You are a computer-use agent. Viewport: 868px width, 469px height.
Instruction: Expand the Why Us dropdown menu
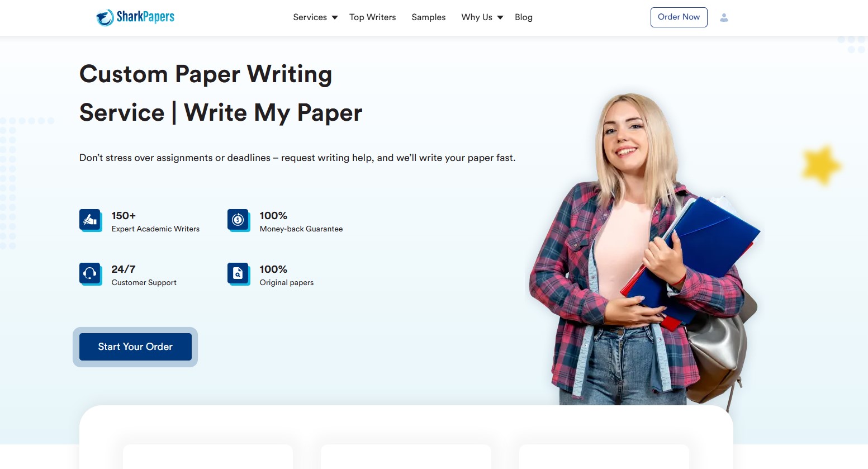pyautogui.click(x=482, y=17)
